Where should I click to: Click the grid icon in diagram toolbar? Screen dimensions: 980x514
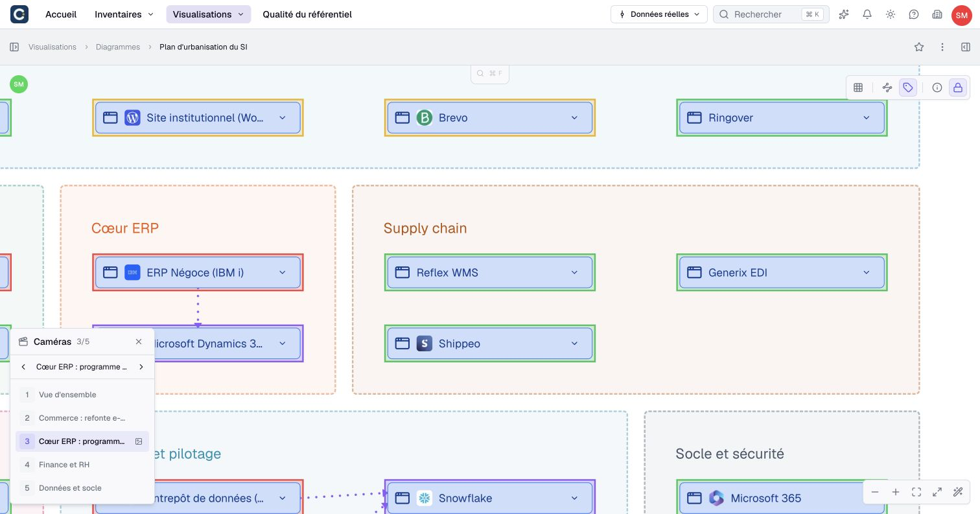click(858, 88)
